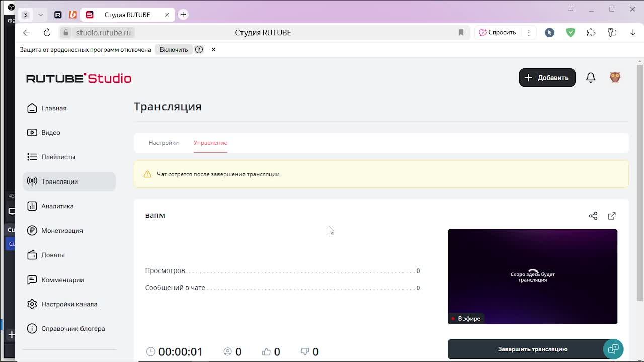Click the thumbs-up likes icon
644x362 pixels.
click(x=266, y=351)
